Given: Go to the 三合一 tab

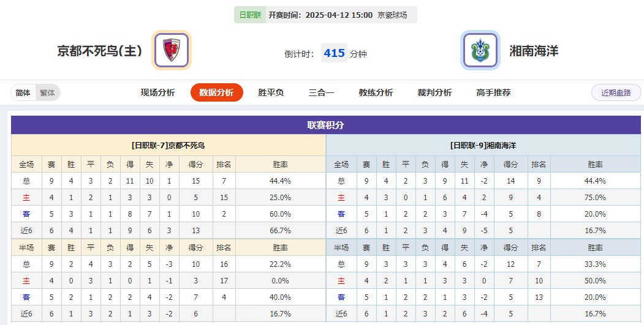Looking at the screenshot, I should [x=321, y=93].
